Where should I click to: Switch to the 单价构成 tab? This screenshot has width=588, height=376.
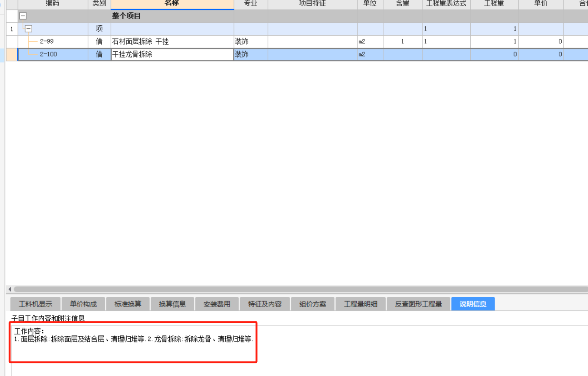(x=83, y=304)
